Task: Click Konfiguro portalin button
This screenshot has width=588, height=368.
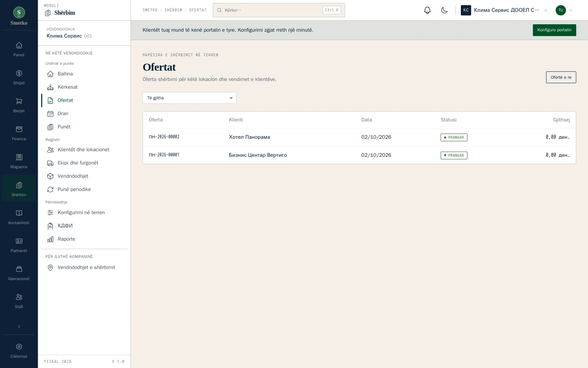Action: pyautogui.click(x=554, y=30)
